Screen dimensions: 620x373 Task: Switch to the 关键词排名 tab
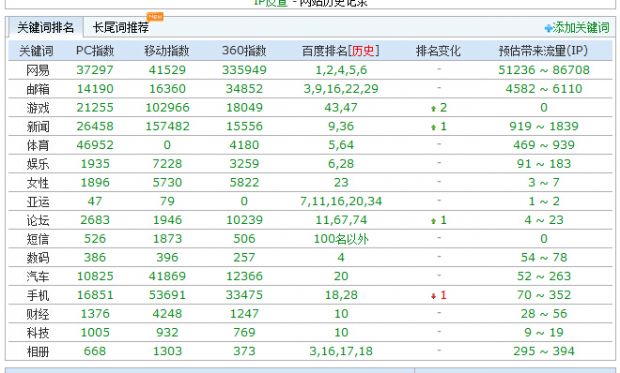(45, 28)
